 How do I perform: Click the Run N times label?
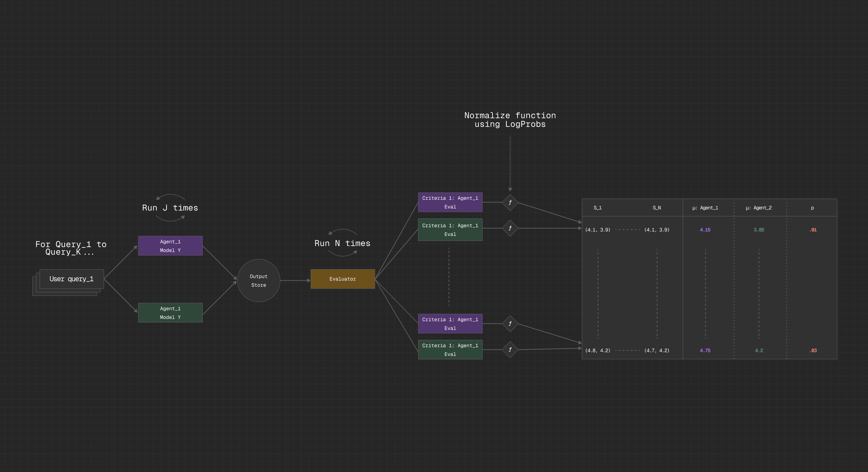[342, 243]
